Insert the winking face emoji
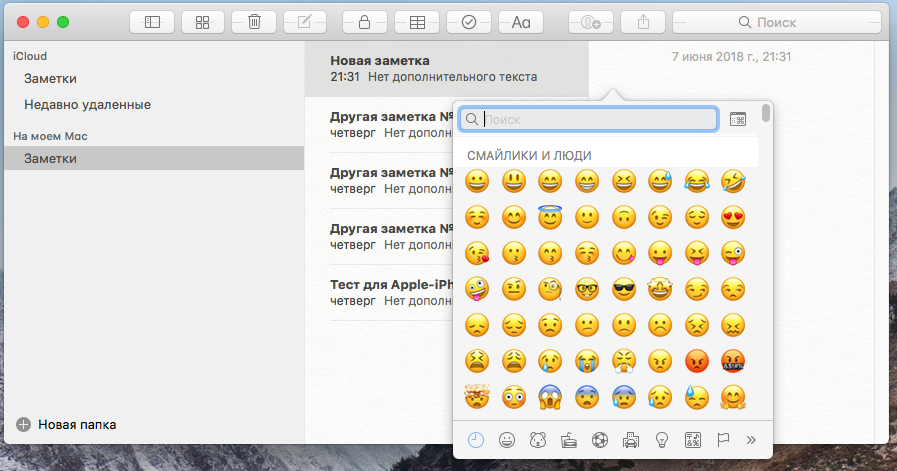The image size is (897, 471). 660,217
